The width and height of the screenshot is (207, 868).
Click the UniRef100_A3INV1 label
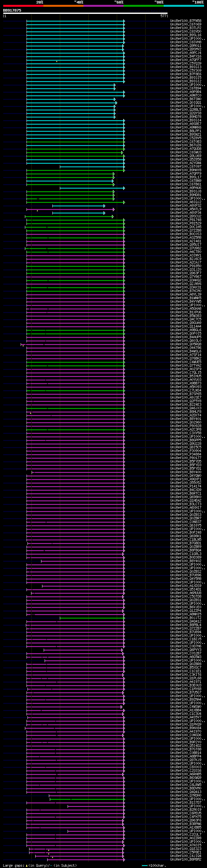coord(186,256)
